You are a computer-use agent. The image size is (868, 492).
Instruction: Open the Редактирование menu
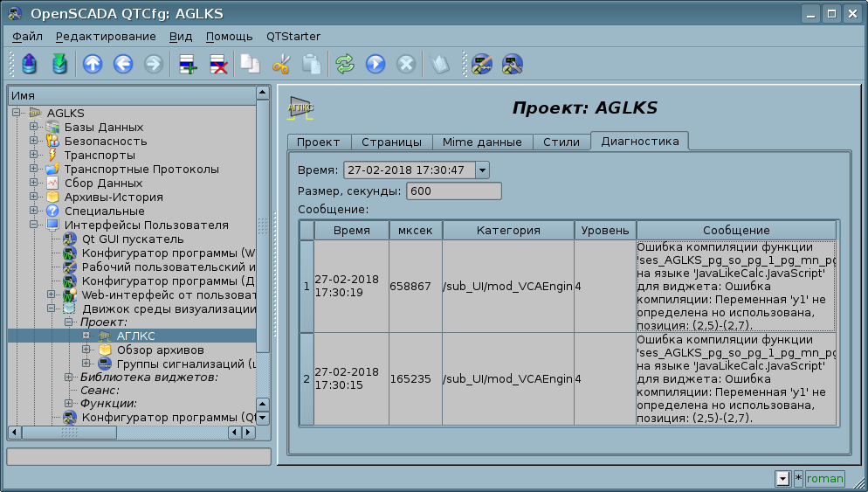point(106,37)
